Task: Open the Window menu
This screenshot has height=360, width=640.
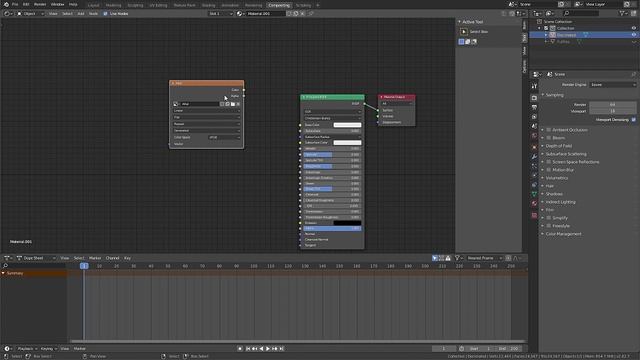Action: tap(57, 4)
